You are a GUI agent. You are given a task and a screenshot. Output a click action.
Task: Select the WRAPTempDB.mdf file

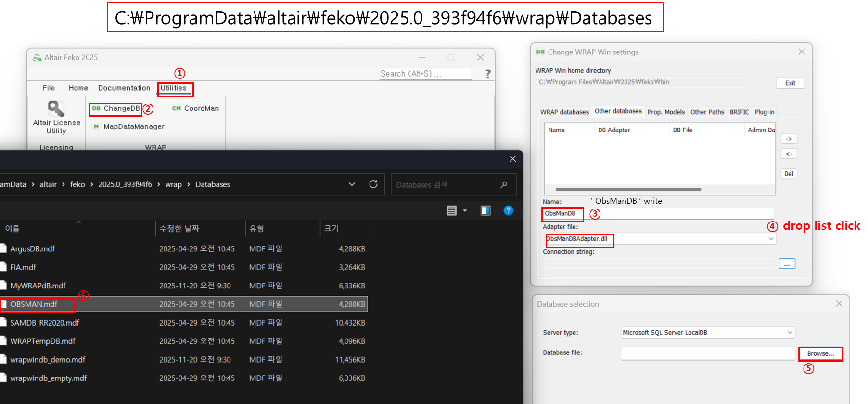click(184, 341)
